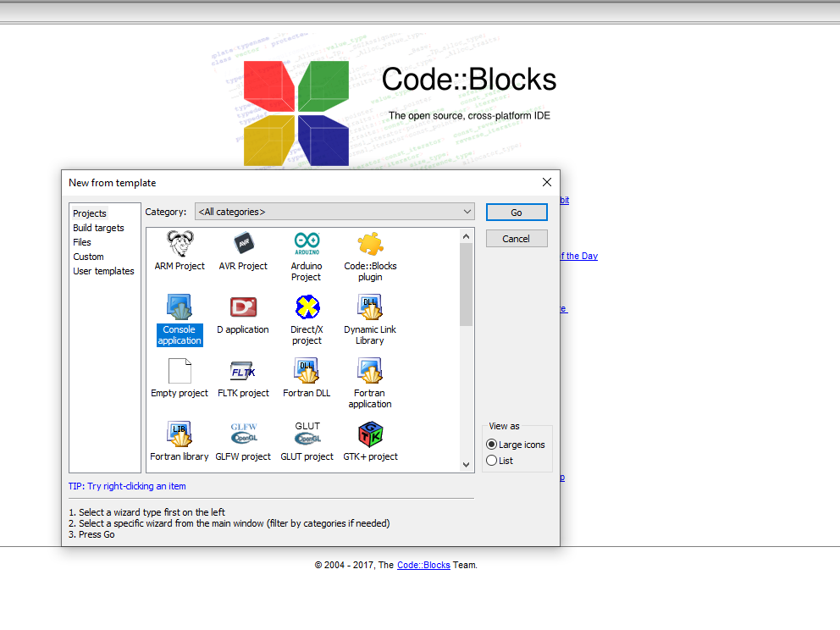Click the Cancel button
This screenshot has width=840, height=630.
pos(517,239)
